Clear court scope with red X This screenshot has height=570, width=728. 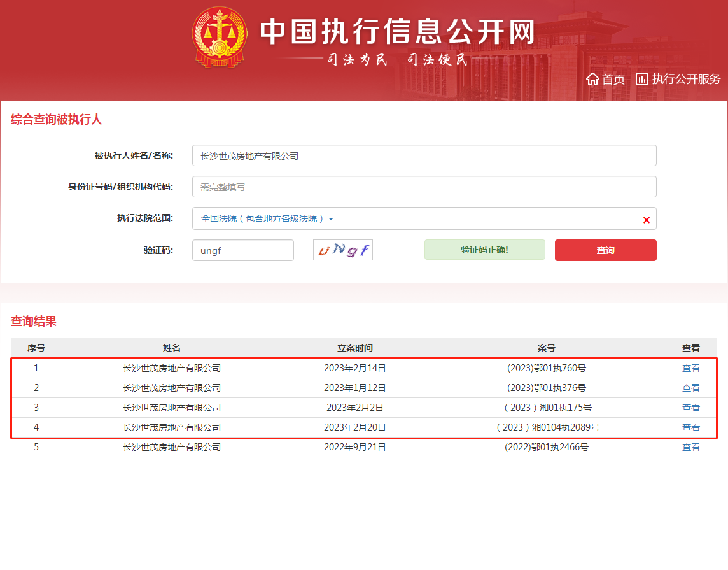pos(647,220)
